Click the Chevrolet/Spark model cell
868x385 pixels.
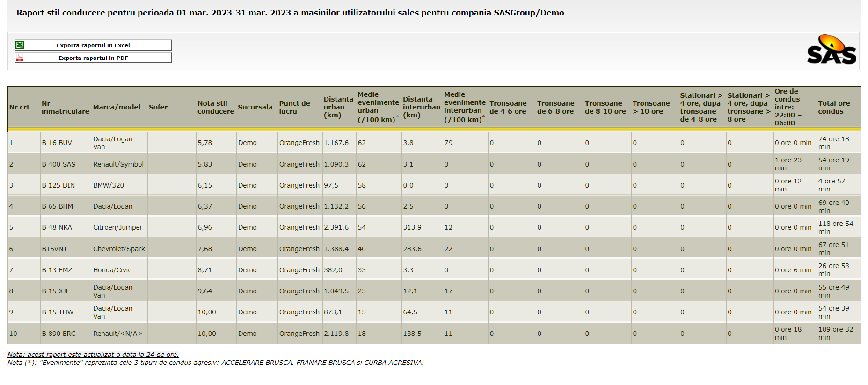click(x=119, y=249)
